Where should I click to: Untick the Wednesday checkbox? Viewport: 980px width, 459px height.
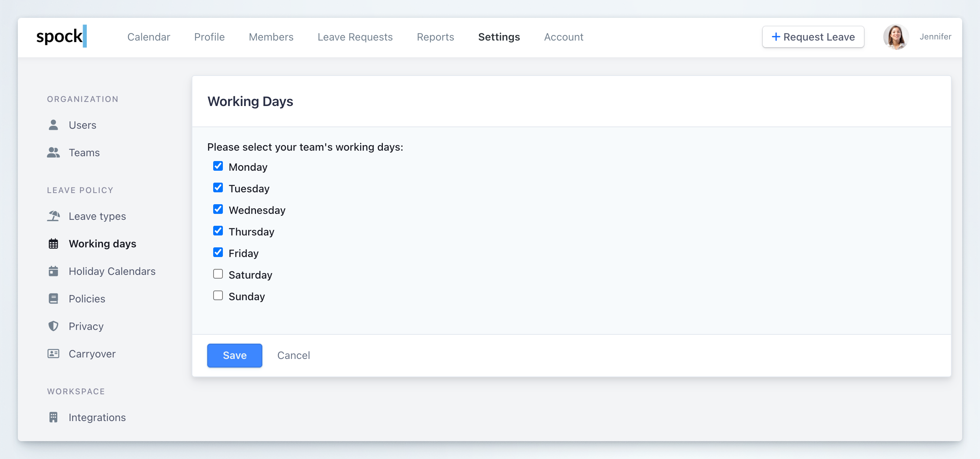pos(218,209)
